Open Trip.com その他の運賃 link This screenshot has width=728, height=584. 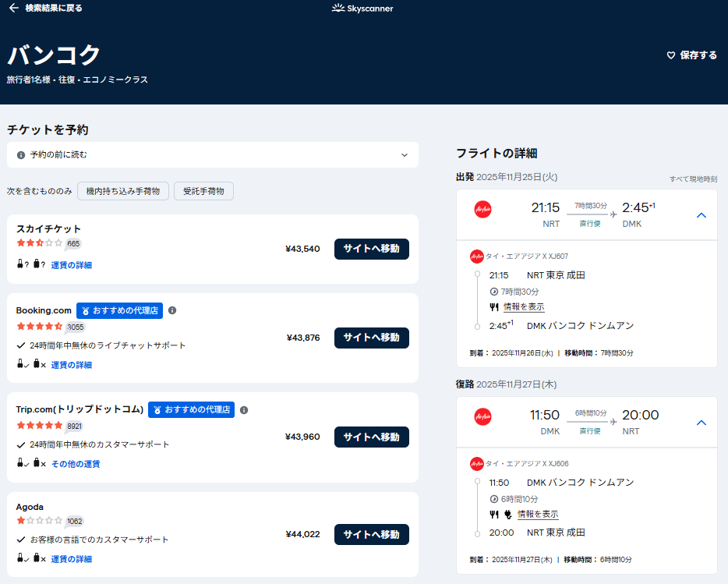tap(76, 464)
